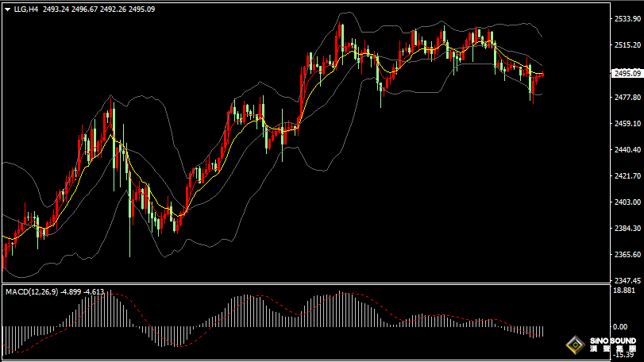Click the 2347.45 price axis label
This screenshot has width=644, height=362.
coord(627,281)
